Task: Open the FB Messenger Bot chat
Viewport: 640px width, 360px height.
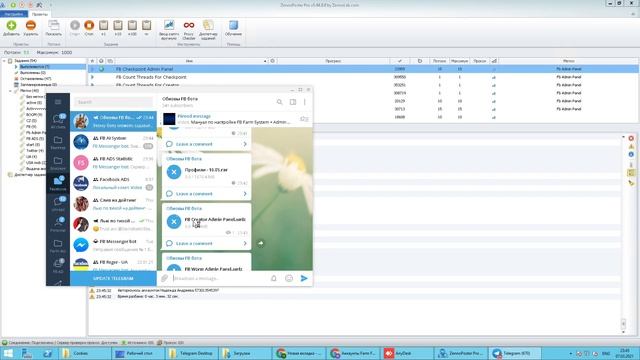Action: [x=113, y=245]
